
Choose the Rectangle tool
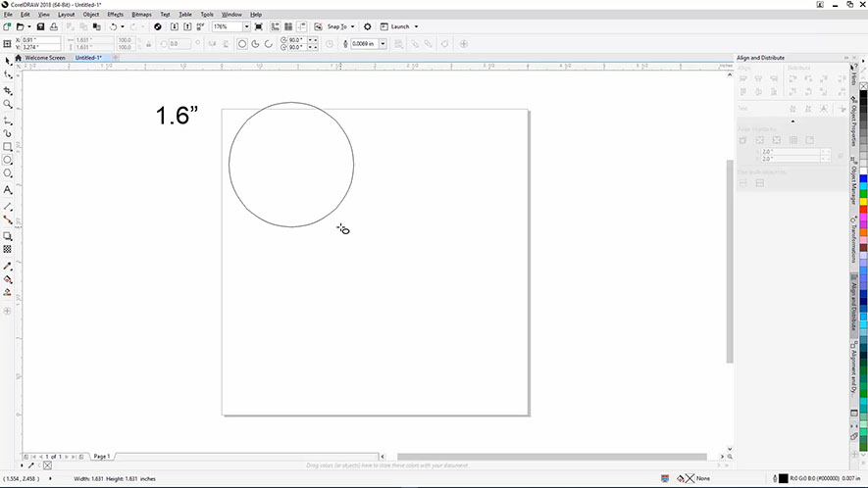pos(8,146)
